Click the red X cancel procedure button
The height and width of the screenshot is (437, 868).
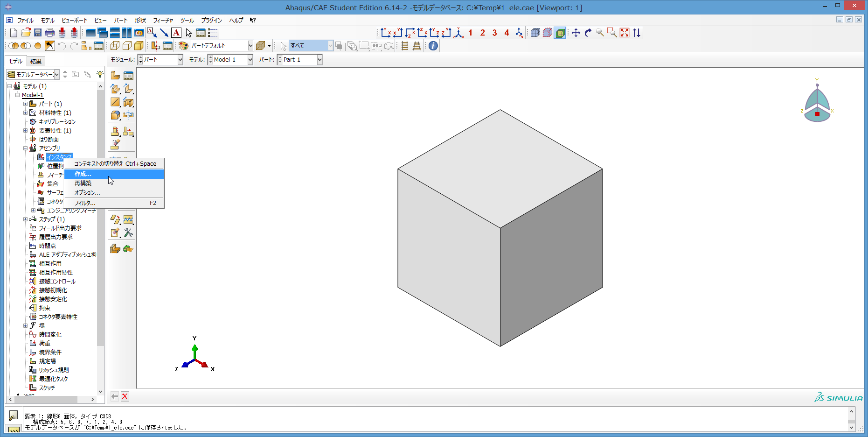click(125, 396)
